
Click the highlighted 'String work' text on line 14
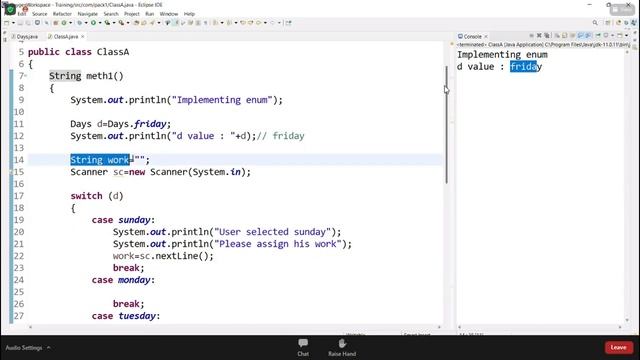tap(100, 160)
